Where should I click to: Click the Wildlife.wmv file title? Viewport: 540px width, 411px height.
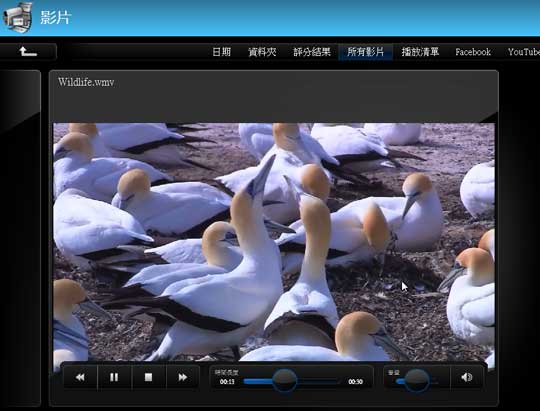(86, 82)
